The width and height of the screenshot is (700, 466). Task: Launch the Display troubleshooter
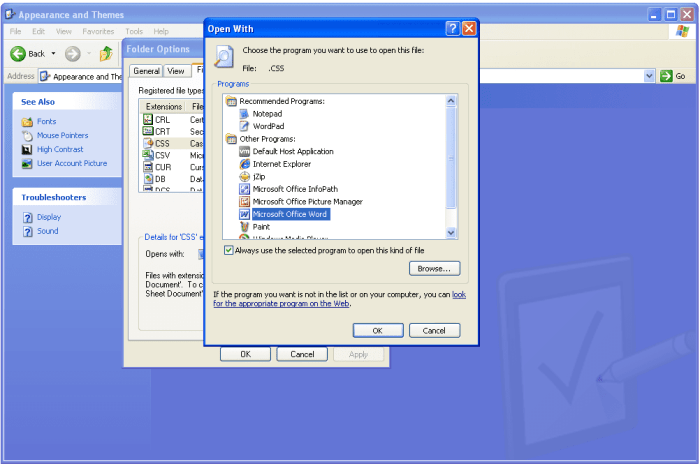[x=49, y=217]
